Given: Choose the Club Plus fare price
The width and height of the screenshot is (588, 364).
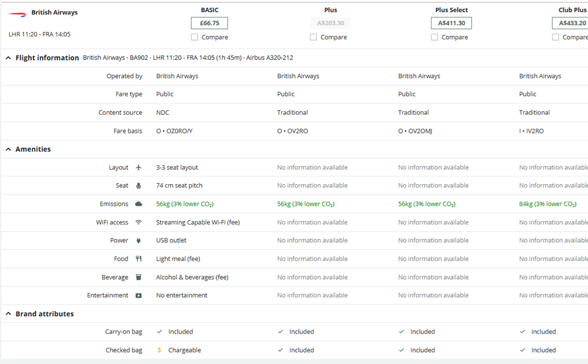Looking at the screenshot, I should coord(572,24).
